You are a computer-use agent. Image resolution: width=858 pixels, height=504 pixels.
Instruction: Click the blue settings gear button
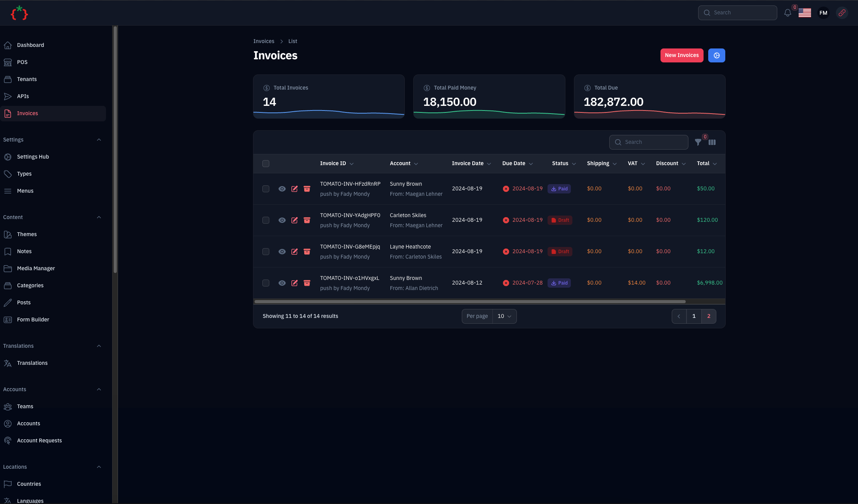click(716, 55)
